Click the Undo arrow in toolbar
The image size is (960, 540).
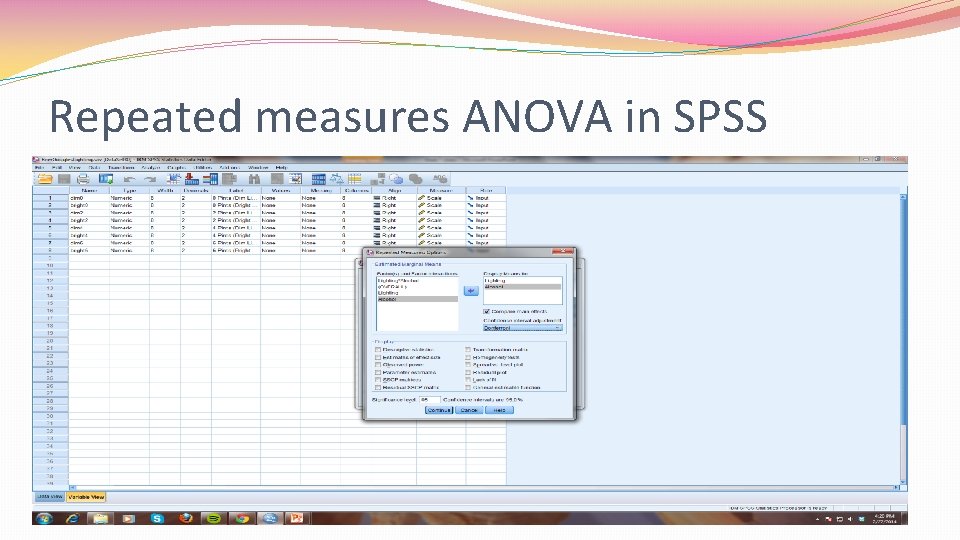tap(129, 179)
